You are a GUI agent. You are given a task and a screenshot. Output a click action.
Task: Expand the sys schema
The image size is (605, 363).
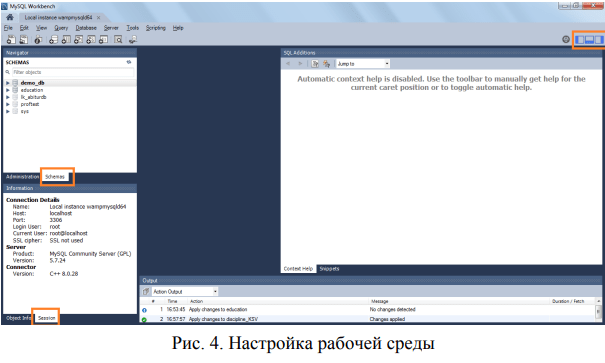point(8,111)
